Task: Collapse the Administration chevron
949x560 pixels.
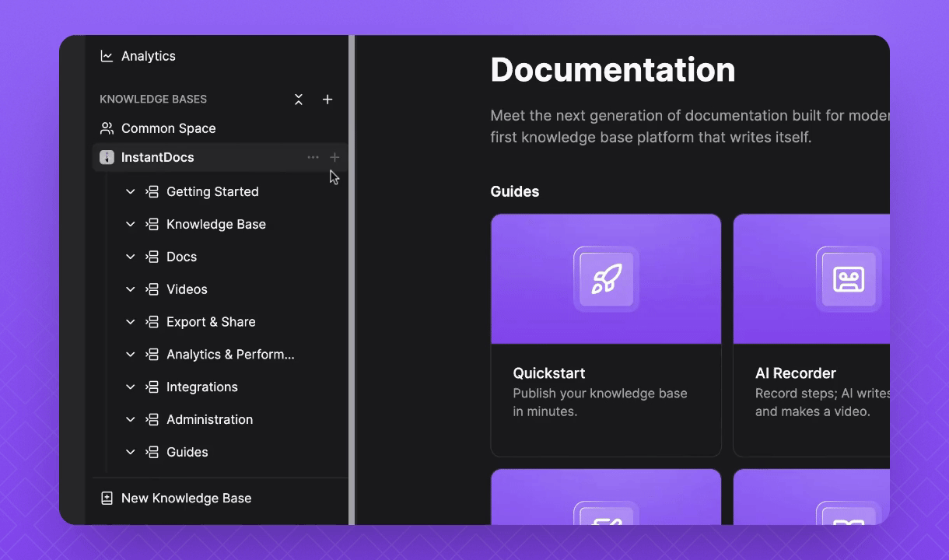Action: (x=131, y=420)
